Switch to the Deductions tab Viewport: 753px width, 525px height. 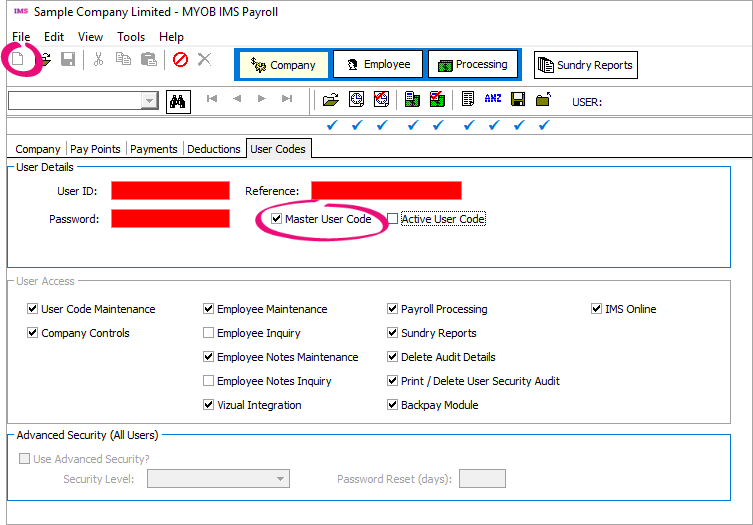[213, 149]
